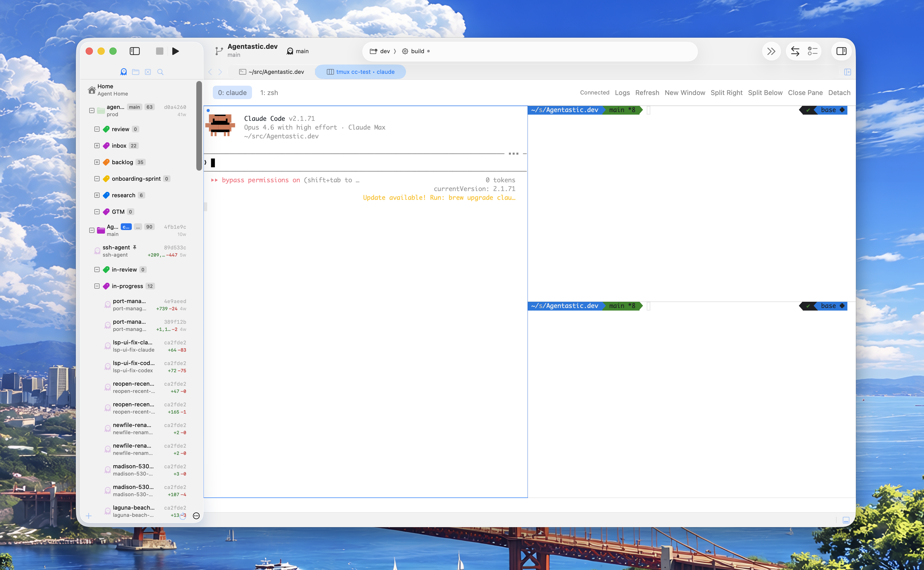Screen dimensions: 924x570
Task: Click the play run button
Action: (175, 51)
